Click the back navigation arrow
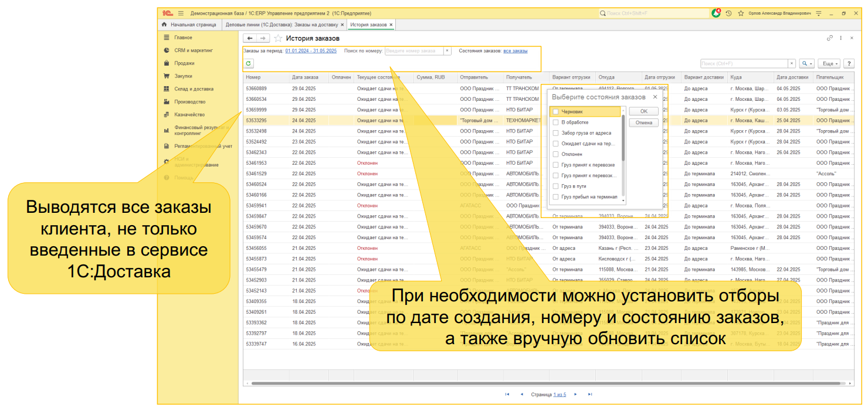 pos(250,38)
